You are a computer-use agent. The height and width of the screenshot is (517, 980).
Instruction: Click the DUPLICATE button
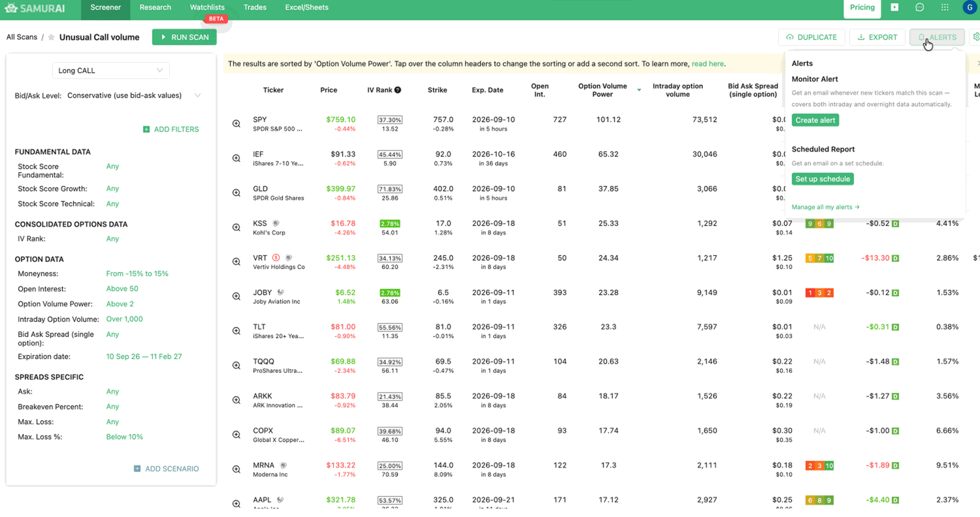[x=811, y=37]
